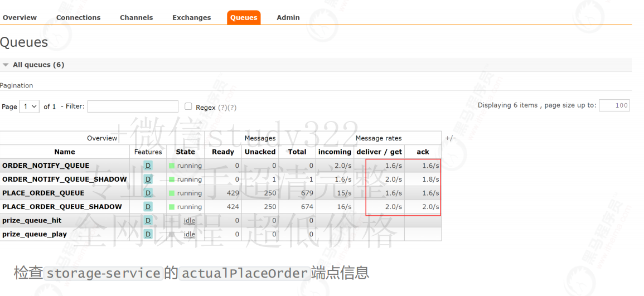Click green running indicator of ORDER_NOTIFY_QUEUE
Screen dimensions: 644x296
pos(172,166)
